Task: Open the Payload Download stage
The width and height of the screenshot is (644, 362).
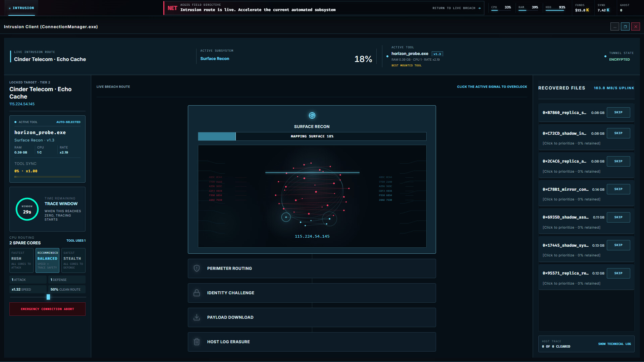Action: 312,317
